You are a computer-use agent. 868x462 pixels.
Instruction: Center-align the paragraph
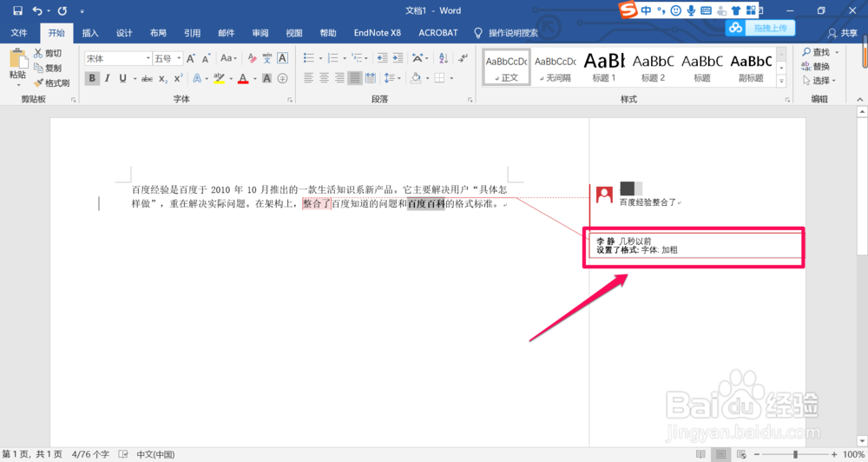click(x=324, y=79)
